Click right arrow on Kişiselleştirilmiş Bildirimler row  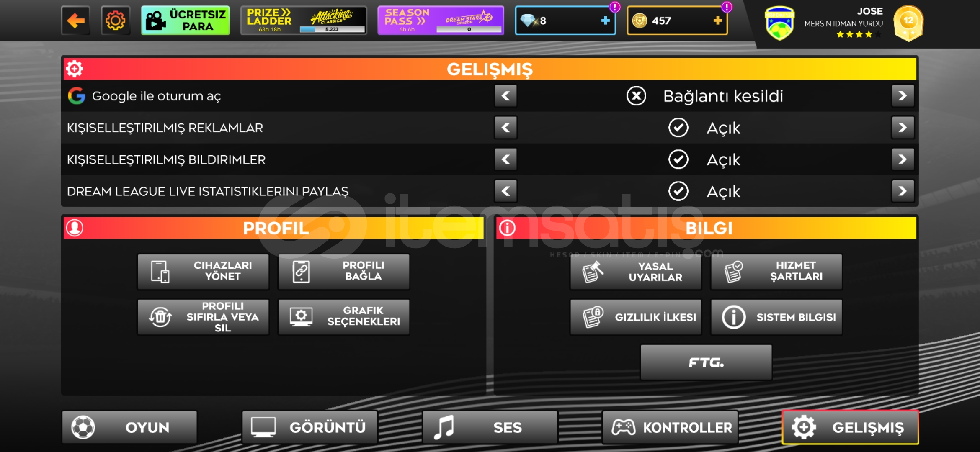pos(903,159)
